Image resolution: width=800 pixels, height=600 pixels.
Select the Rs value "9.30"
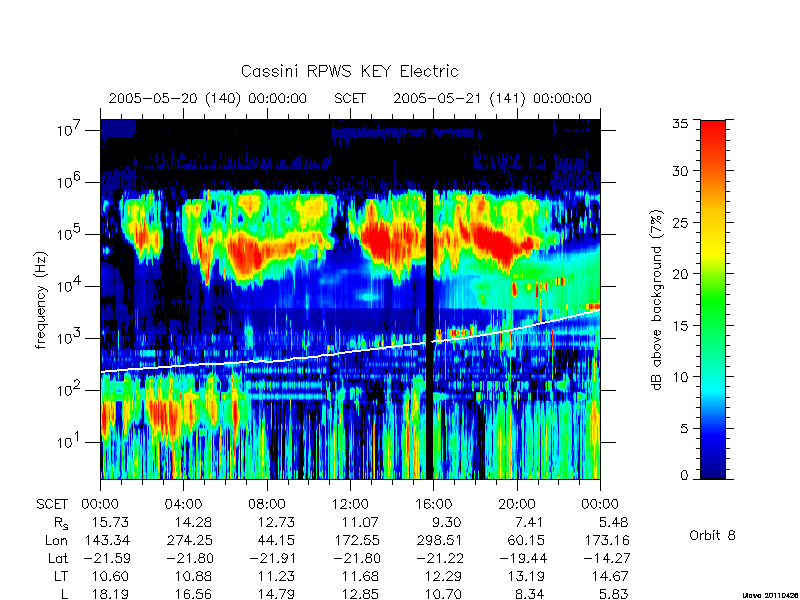point(446,522)
